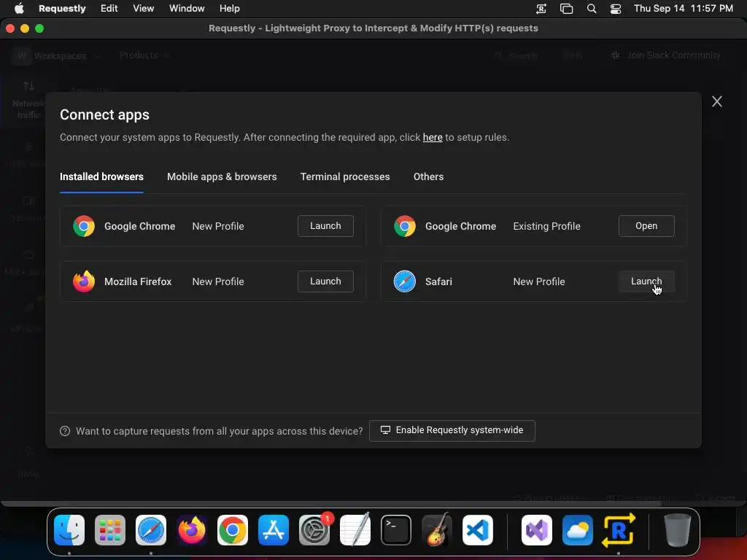747x560 pixels.
Task: Open the Edit menu
Action: pos(109,8)
